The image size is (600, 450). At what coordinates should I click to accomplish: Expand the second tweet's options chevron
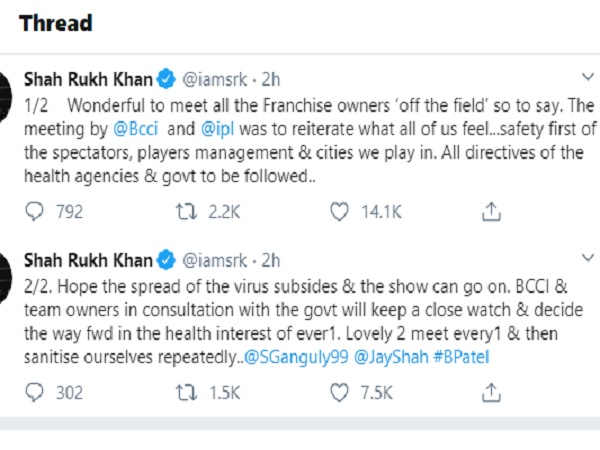pos(585,259)
